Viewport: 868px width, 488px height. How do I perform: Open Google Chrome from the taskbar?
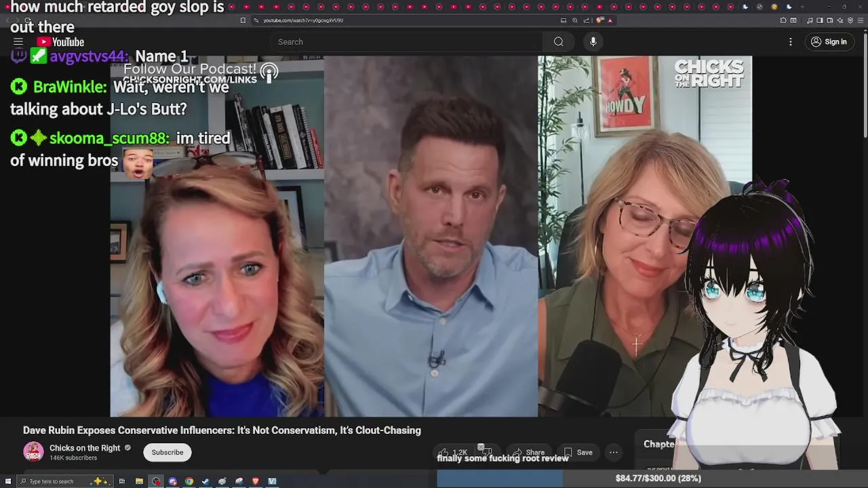coord(189,481)
